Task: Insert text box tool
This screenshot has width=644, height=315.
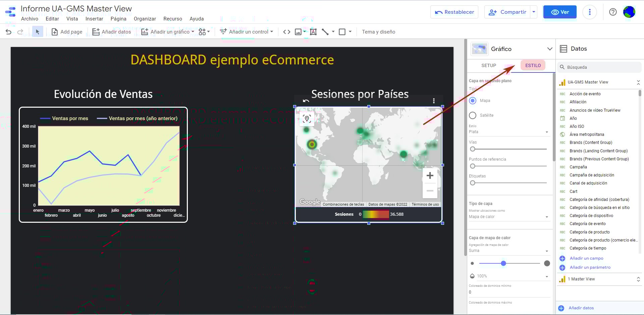Action: pyautogui.click(x=313, y=32)
